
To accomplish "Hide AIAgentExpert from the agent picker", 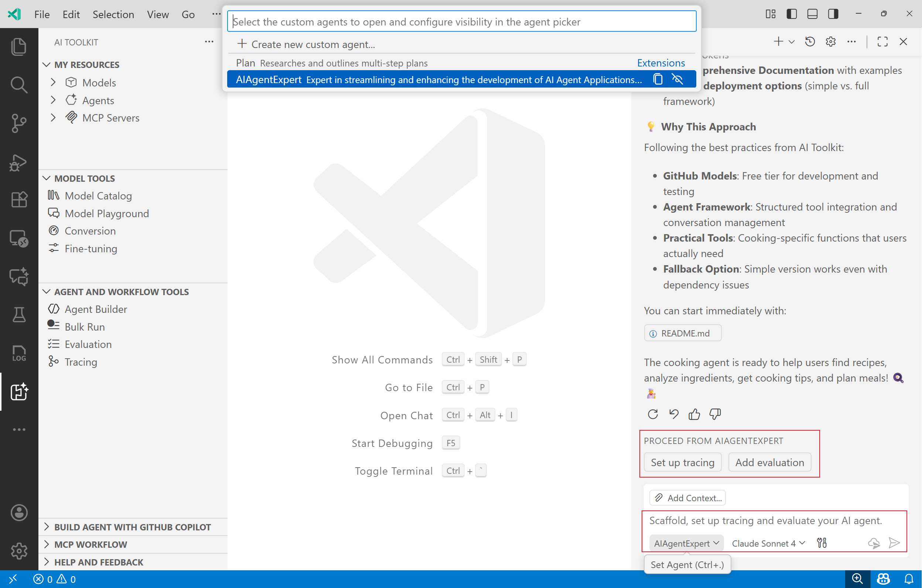I will tap(677, 79).
